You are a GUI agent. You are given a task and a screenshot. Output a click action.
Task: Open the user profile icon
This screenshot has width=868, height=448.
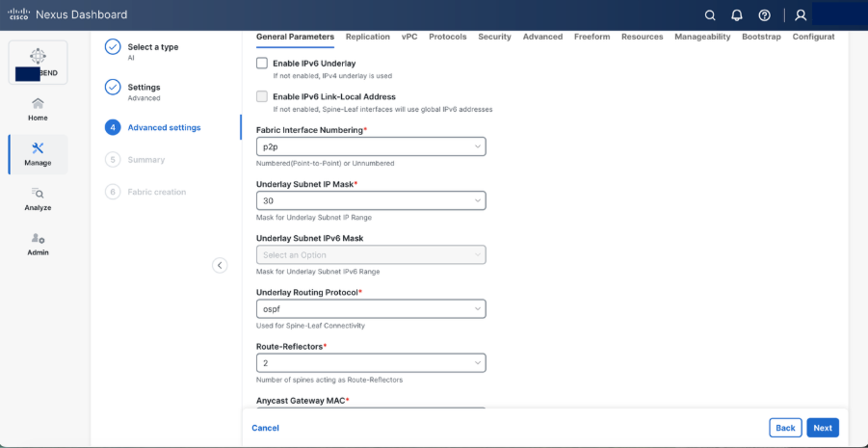coord(801,15)
